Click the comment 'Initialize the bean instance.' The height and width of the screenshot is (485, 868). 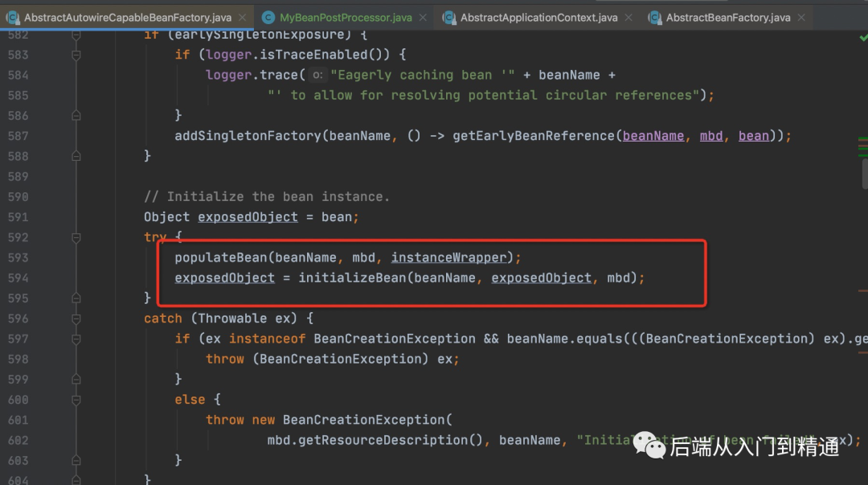point(267,197)
